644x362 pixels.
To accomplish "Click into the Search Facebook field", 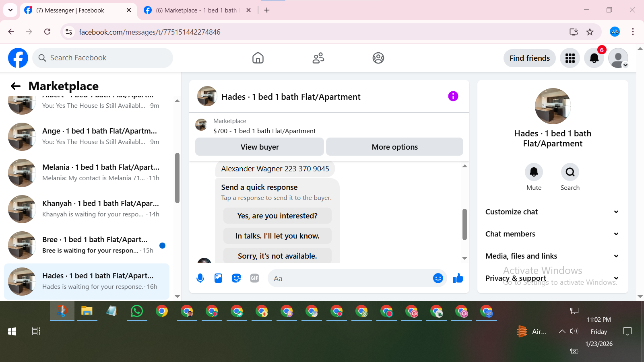I will pyautogui.click(x=103, y=58).
